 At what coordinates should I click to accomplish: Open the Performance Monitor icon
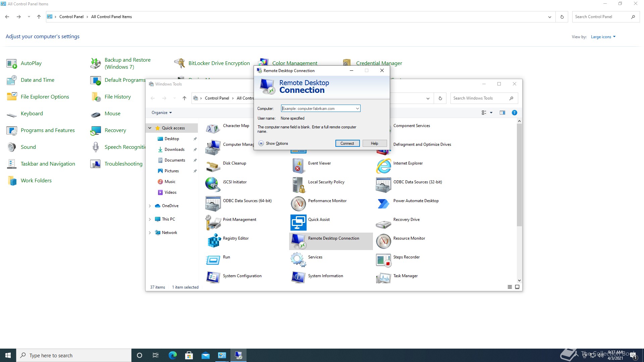pos(298,204)
